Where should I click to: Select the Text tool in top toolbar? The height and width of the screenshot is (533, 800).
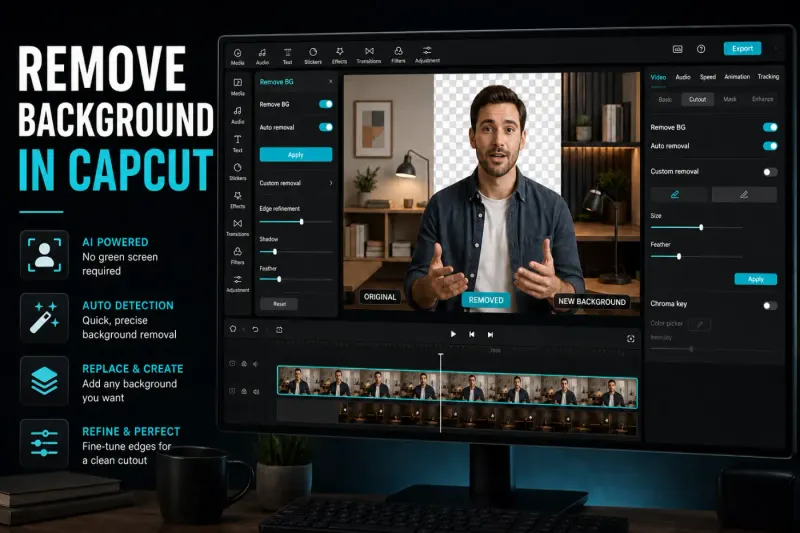pos(288,56)
